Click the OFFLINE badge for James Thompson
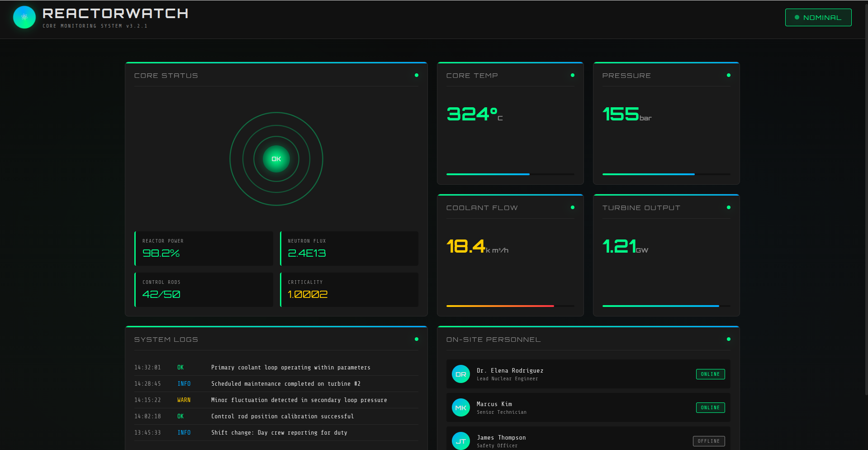Image resolution: width=868 pixels, height=450 pixels. point(709,441)
